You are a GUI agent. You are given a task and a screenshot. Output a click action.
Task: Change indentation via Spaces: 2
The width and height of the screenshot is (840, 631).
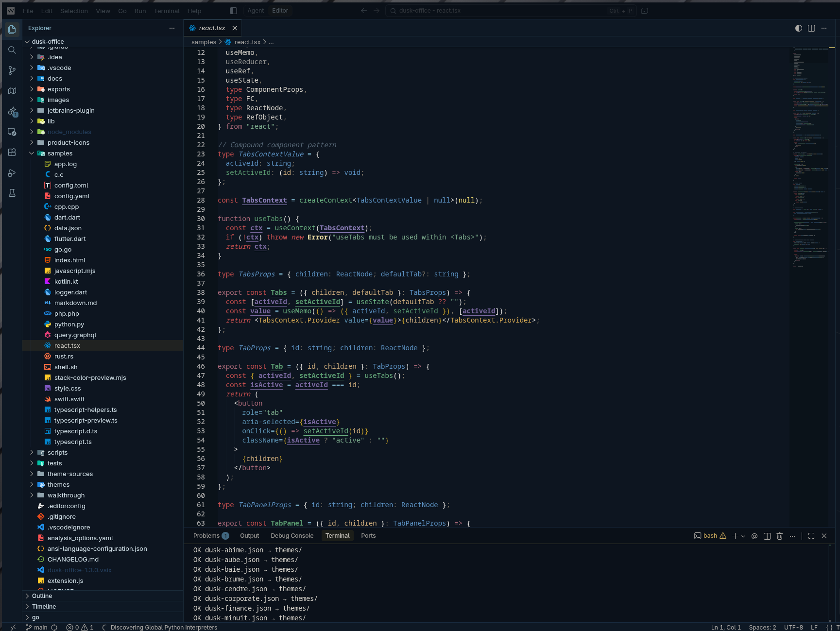762,627
